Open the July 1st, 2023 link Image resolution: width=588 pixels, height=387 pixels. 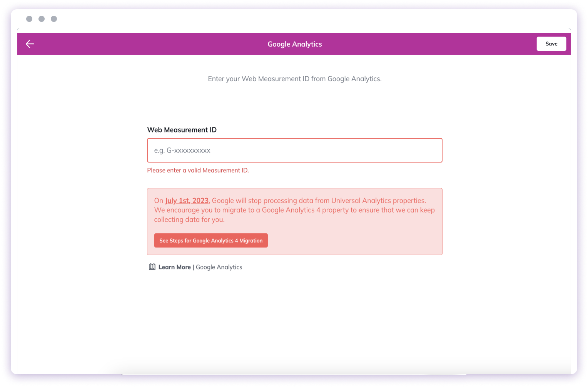click(187, 201)
